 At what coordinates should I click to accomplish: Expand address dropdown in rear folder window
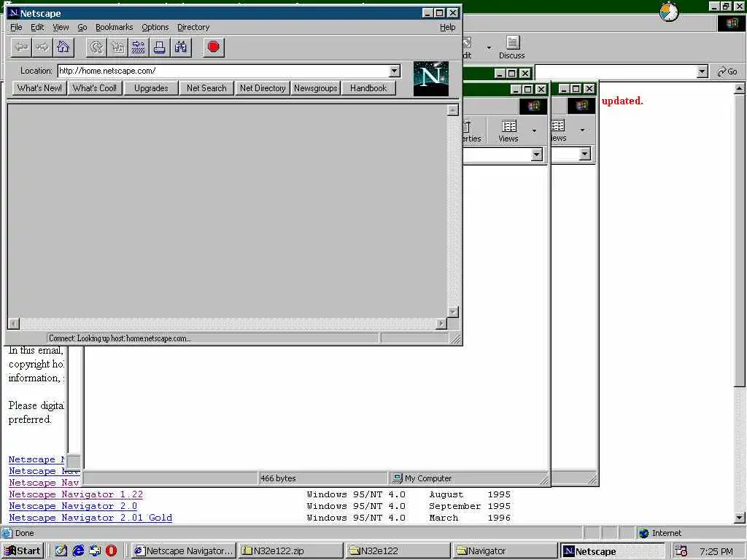point(584,154)
